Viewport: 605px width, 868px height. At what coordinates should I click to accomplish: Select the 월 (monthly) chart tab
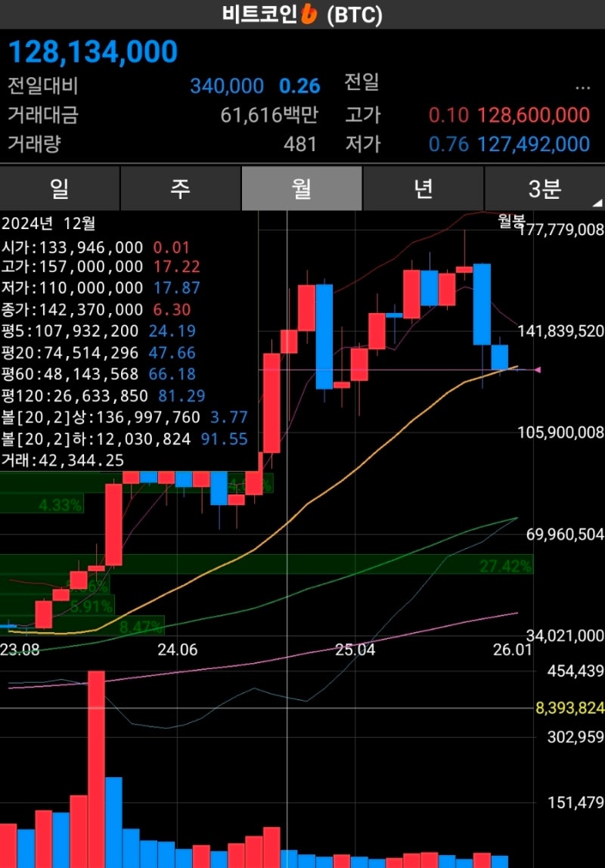point(302,189)
